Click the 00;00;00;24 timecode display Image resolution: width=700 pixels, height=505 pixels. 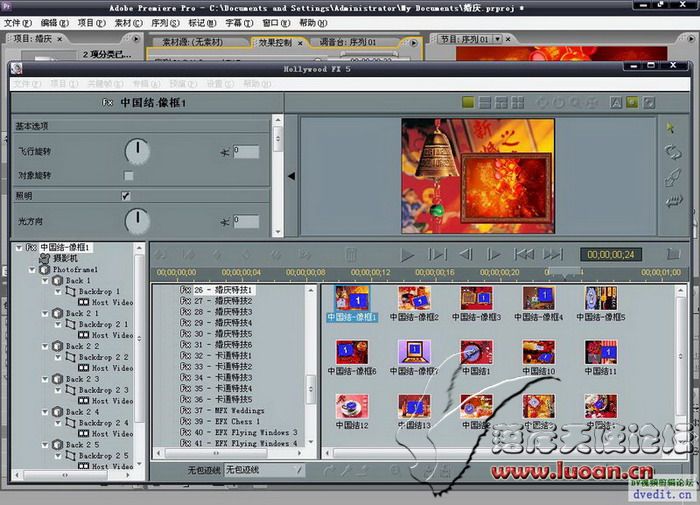pos(611,255)
